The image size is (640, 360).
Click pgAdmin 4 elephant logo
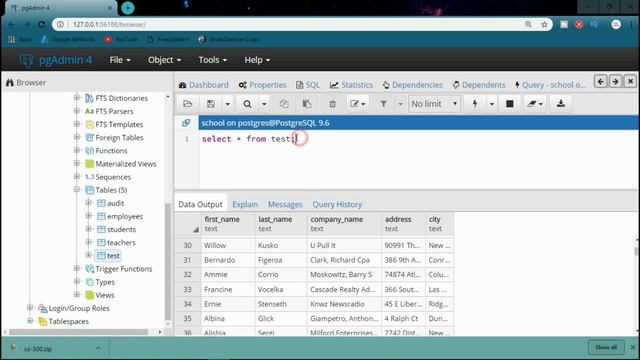(x=27, y=60)
